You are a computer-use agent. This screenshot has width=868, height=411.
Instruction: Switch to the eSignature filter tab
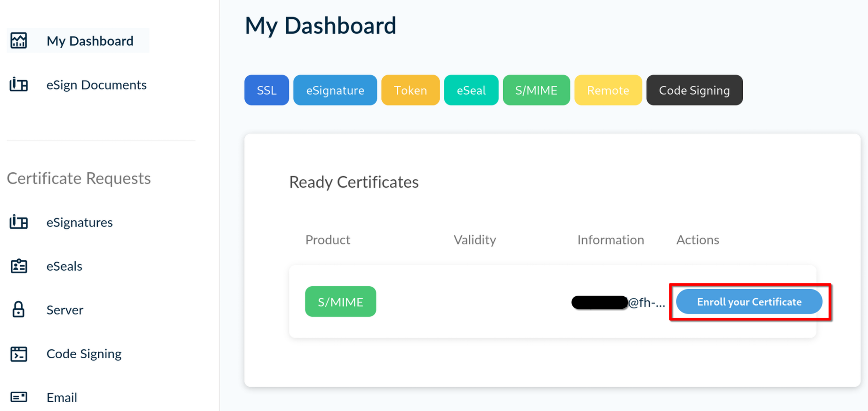(335, 90)
